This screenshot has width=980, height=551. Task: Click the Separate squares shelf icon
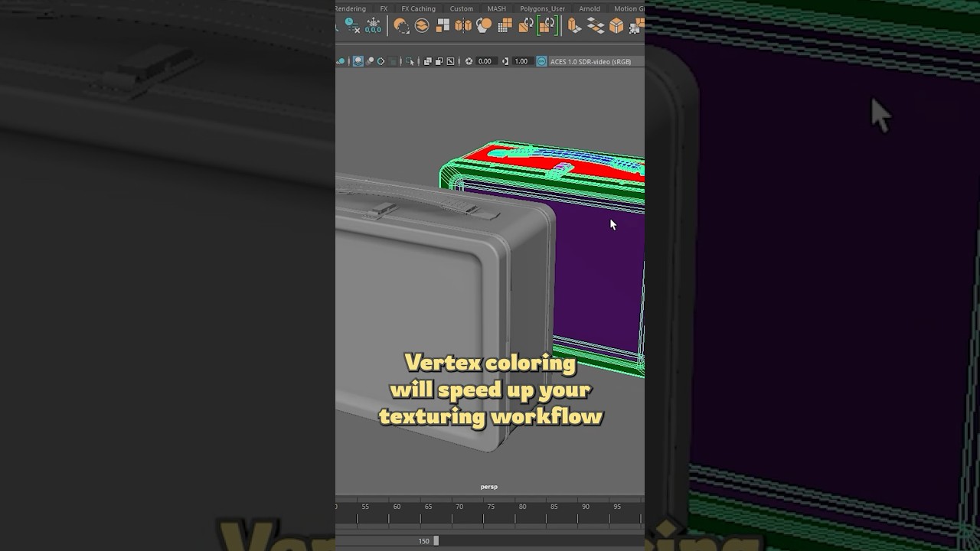(x=443, y=25)
